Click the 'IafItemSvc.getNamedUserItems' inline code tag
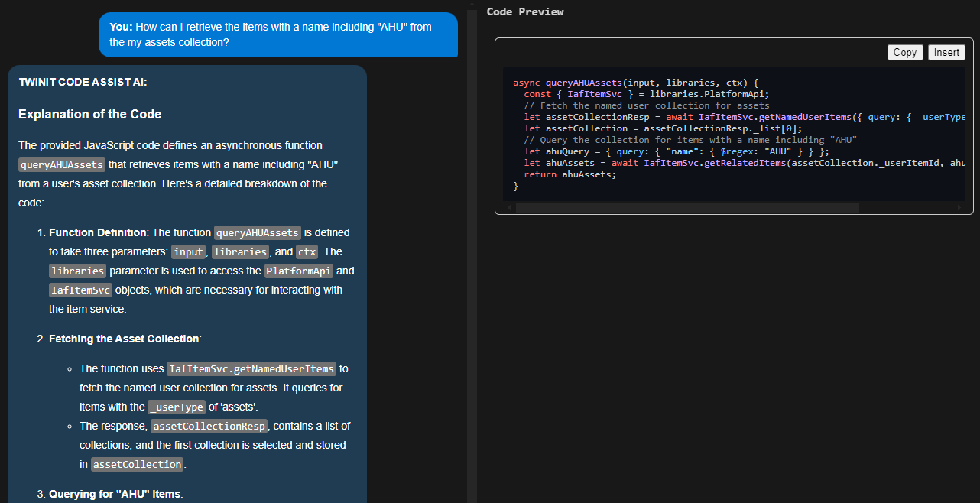 point(251,368)
